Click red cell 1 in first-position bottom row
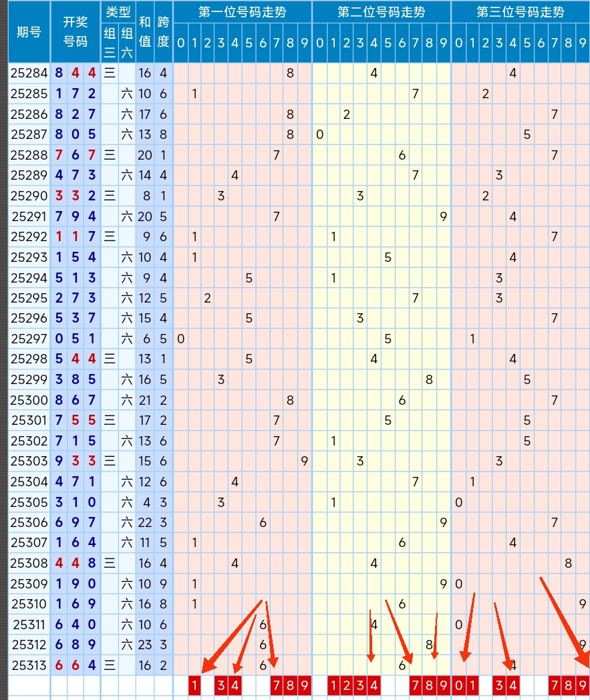Image resolution: width=590 pixels, height=700 pixels. point(194,685)
